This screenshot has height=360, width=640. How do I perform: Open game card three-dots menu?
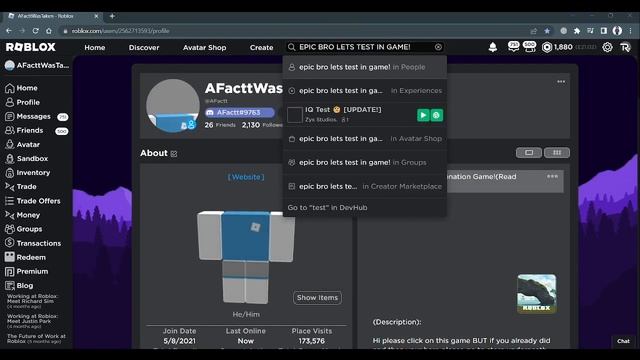[x=553, y=177]
